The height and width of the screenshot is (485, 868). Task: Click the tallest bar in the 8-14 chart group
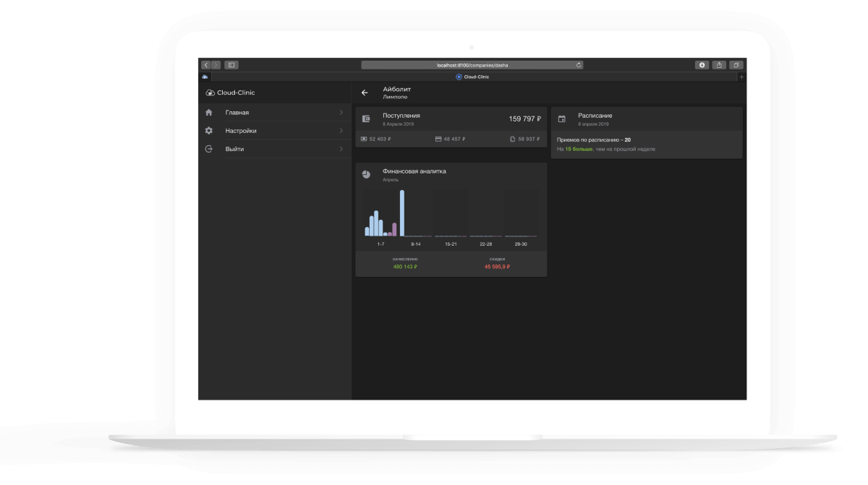click(402, 213)
